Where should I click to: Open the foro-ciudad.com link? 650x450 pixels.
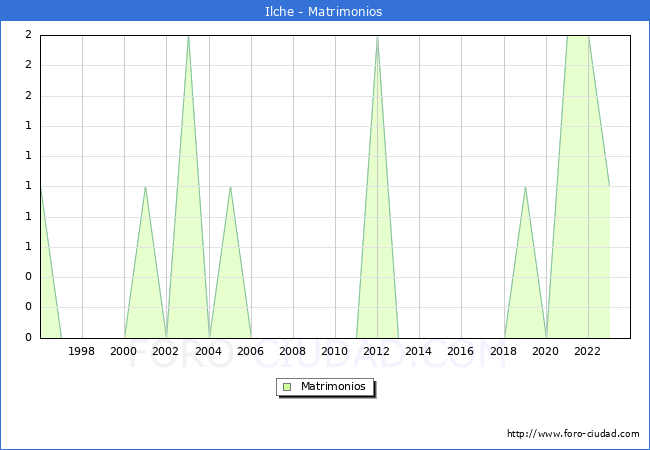(573, 434)
